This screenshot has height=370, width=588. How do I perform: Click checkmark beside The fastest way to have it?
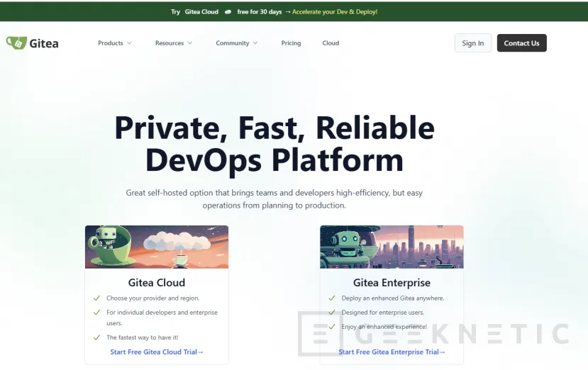click(x=96, y=338)
